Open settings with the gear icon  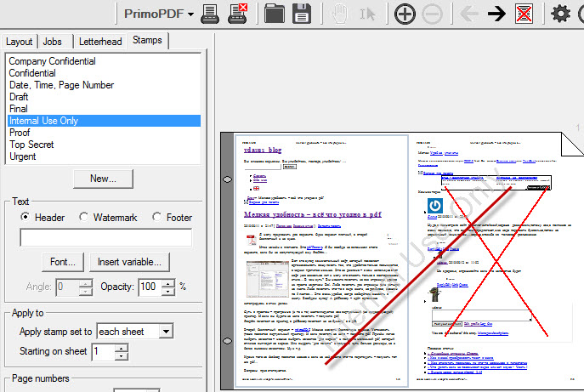(x=561, y=14)
